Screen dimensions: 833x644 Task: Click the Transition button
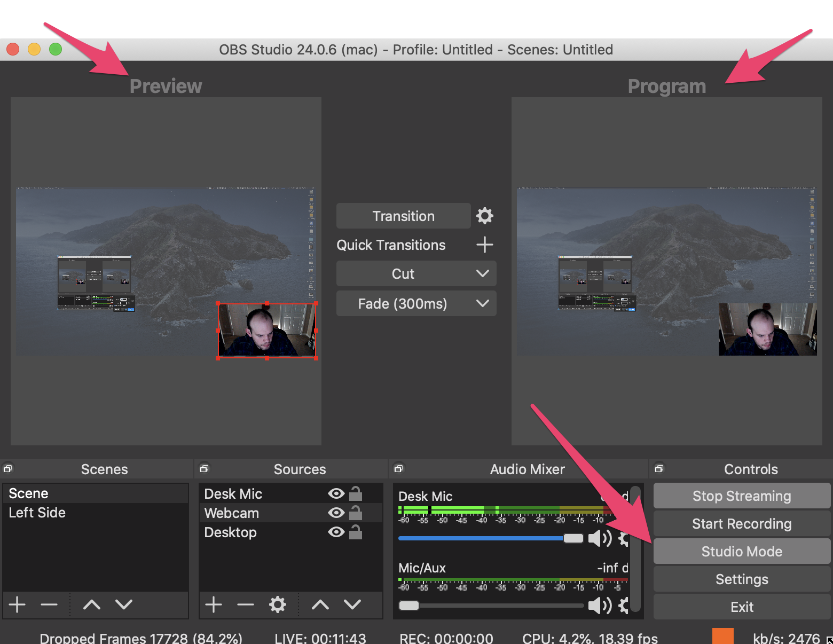pyautogui.click(x=404, y=216)
